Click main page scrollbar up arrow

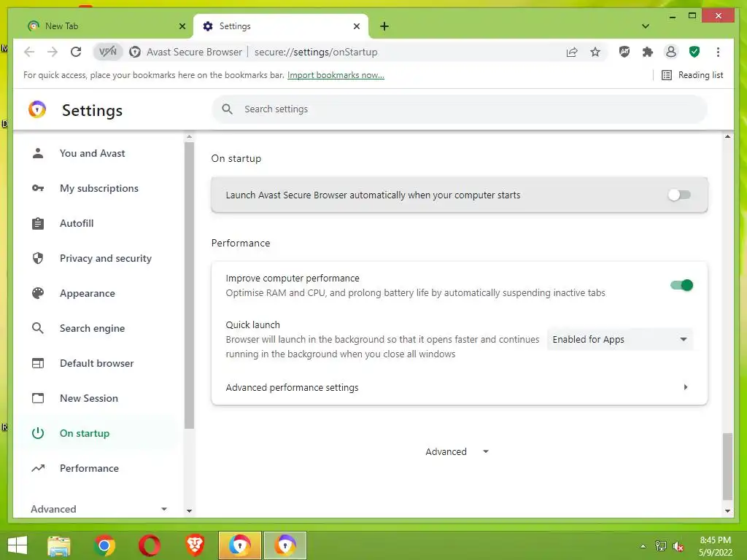coord(727,136)
